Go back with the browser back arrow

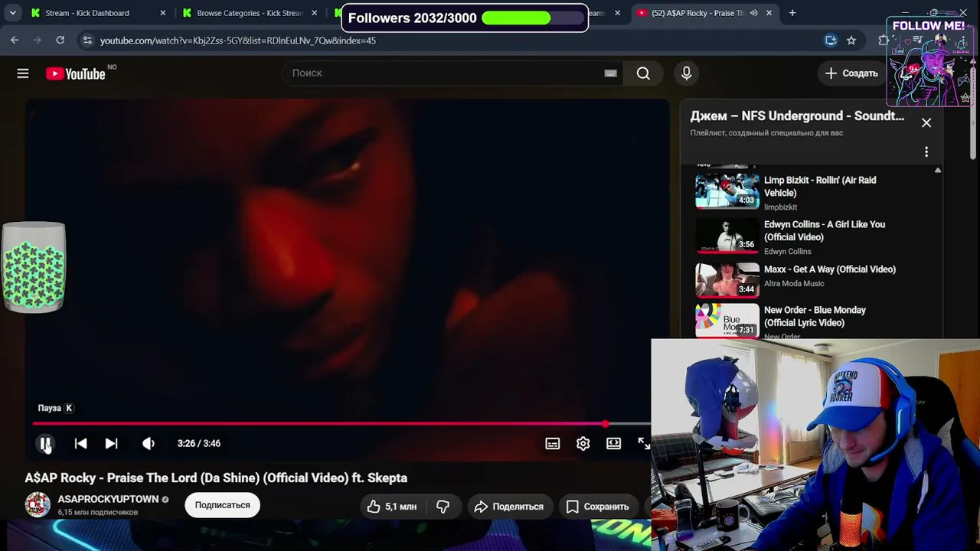point(15,41)
